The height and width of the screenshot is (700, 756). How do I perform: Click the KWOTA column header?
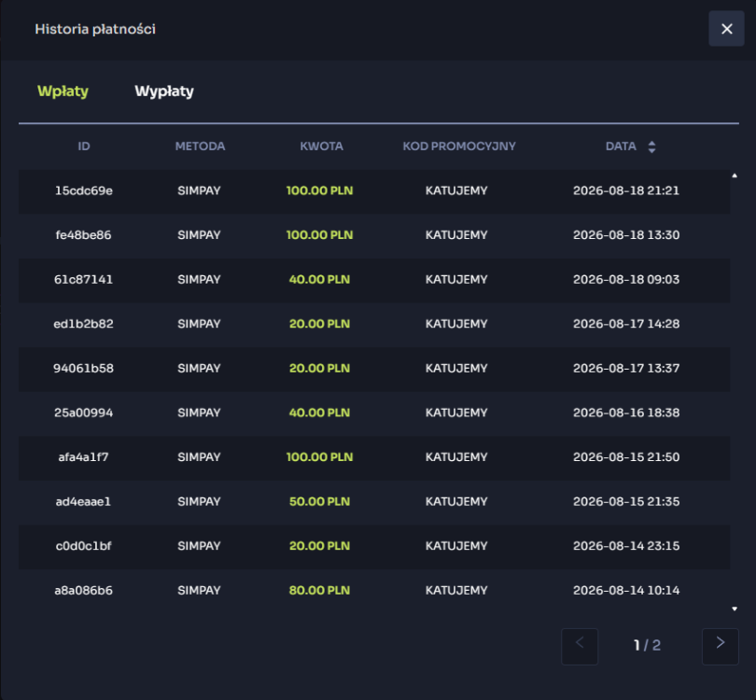point(322,147)
